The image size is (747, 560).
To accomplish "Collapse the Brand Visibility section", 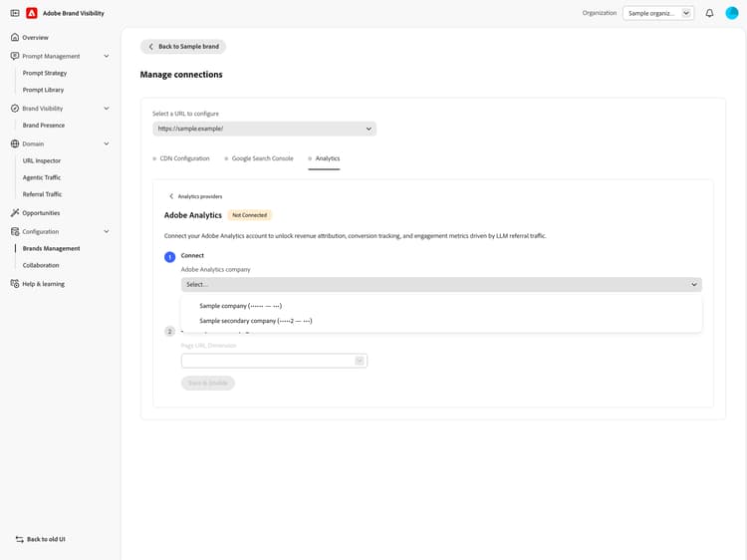I will tap(107, 109).
